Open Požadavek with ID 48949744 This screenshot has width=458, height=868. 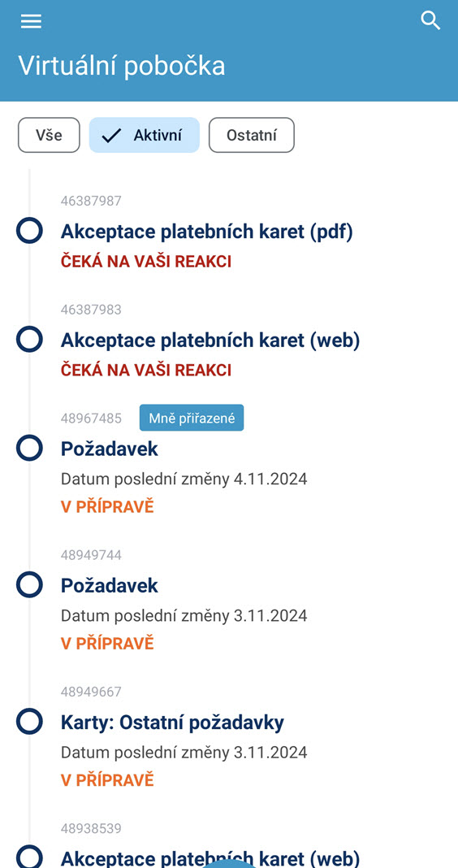point(110,586)
